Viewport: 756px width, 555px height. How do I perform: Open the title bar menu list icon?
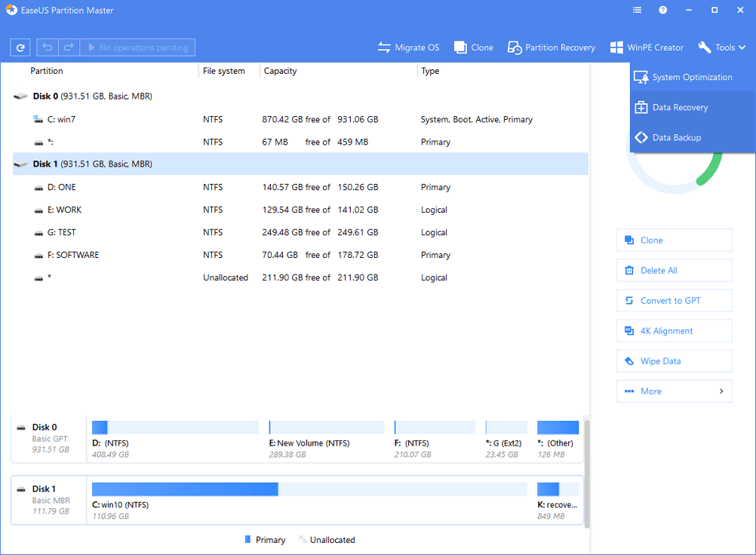click(x=637, y=10)
